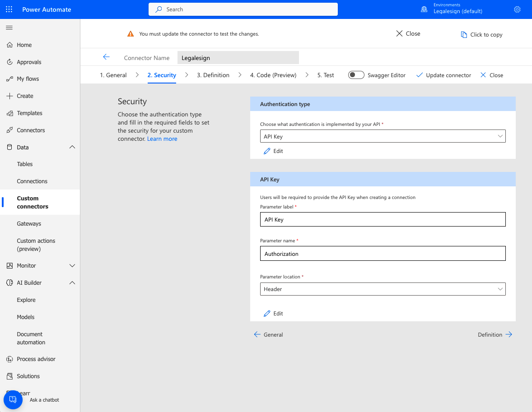Navigate back to General at bottom

click(x=268, y=335)
